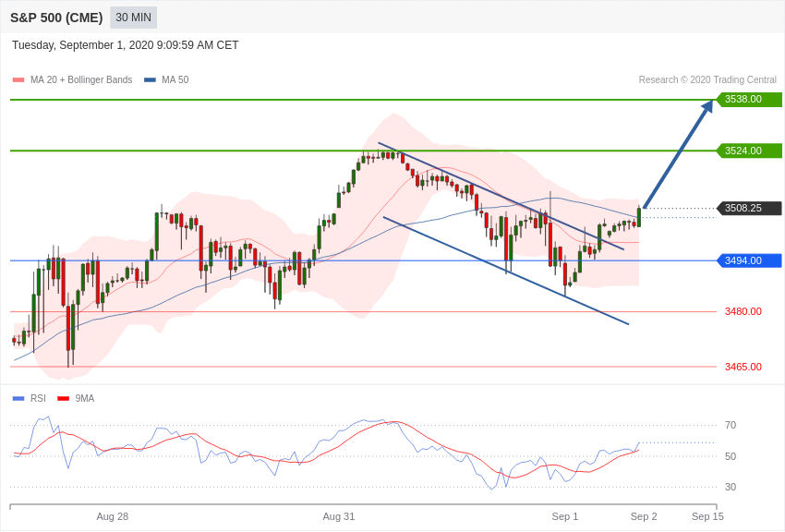Click the Sep 1 date axis label
The image size is (785, 532).
click(x=564, y=516)
